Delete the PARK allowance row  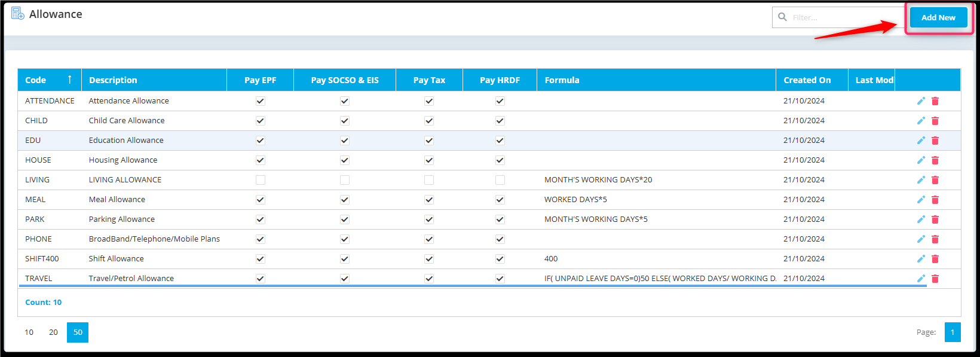point(935,219)
